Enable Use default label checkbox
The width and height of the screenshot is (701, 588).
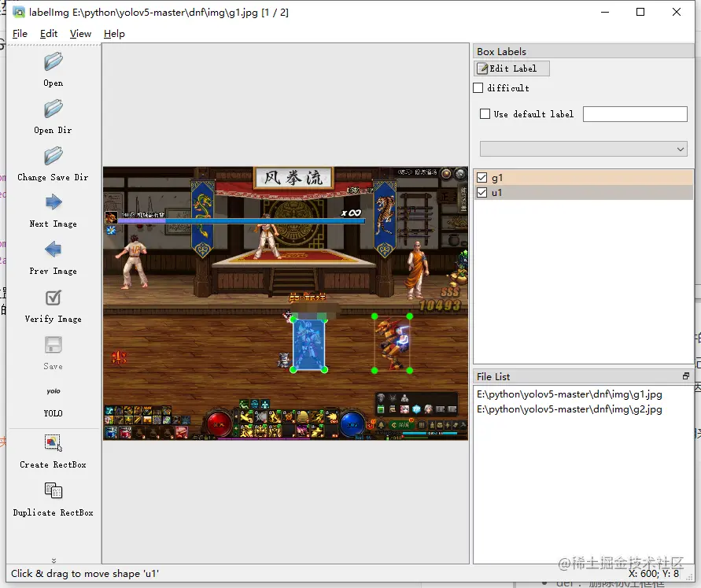(485, 114)
